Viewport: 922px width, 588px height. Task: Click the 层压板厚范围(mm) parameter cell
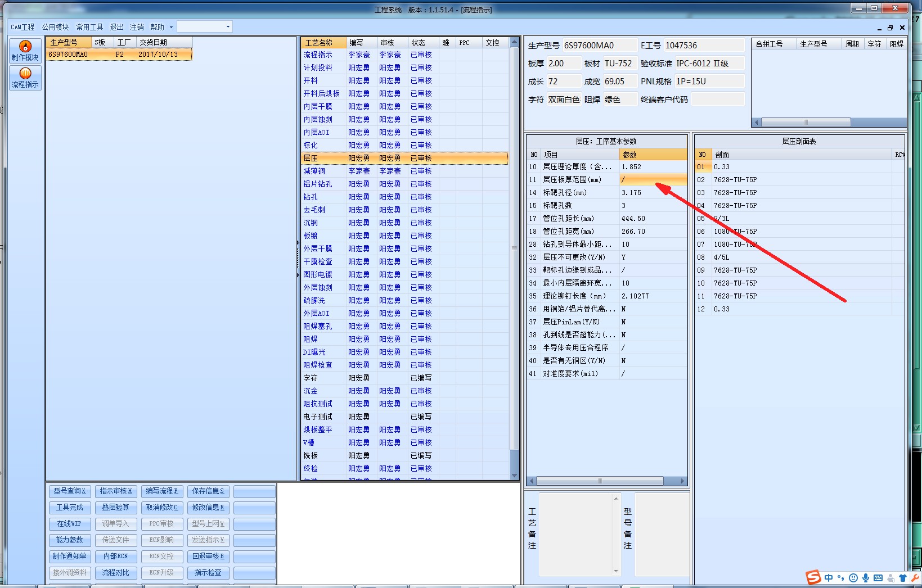tap(653, 180)
